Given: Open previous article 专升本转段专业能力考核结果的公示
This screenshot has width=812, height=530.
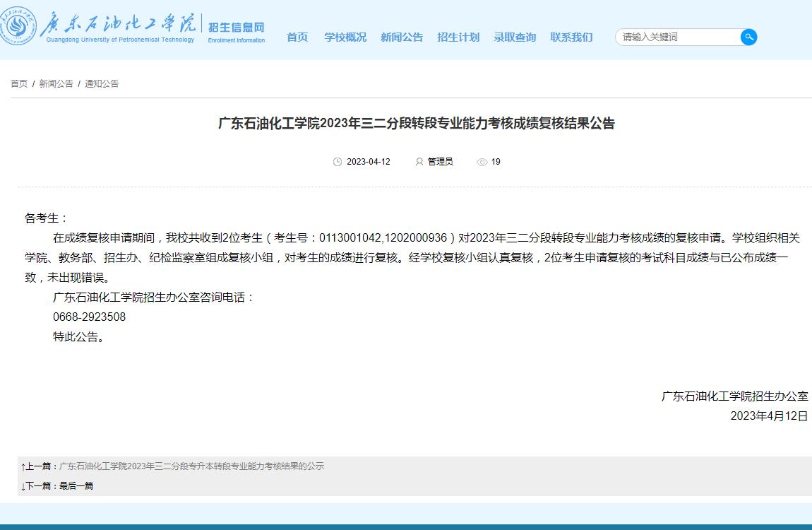Looking at the screenshot, I should [191, 466].
